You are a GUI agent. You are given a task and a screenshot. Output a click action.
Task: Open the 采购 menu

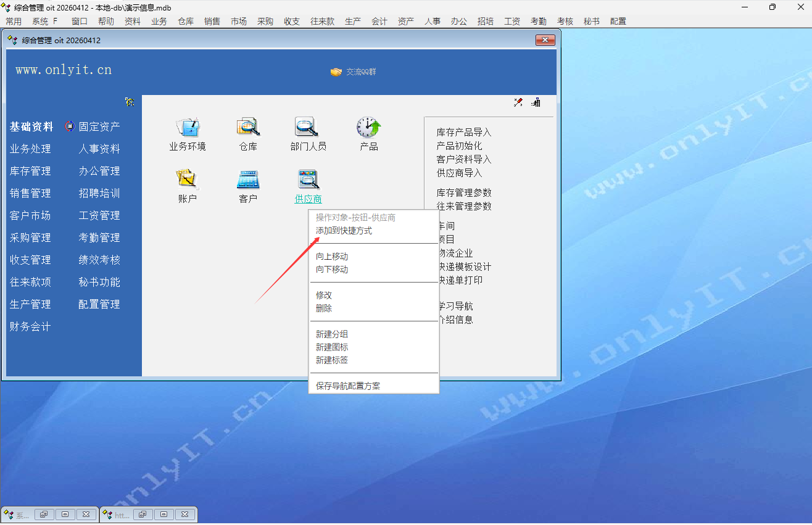tap(265, 21)
